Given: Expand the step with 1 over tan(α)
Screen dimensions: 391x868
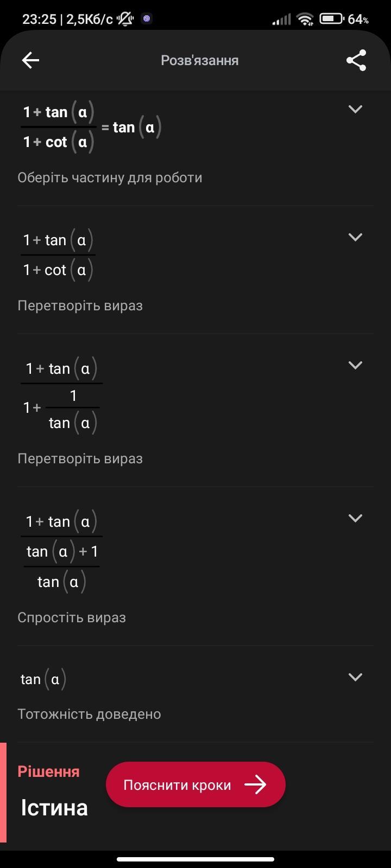Looking at the screenshot, I should point(355,366).
